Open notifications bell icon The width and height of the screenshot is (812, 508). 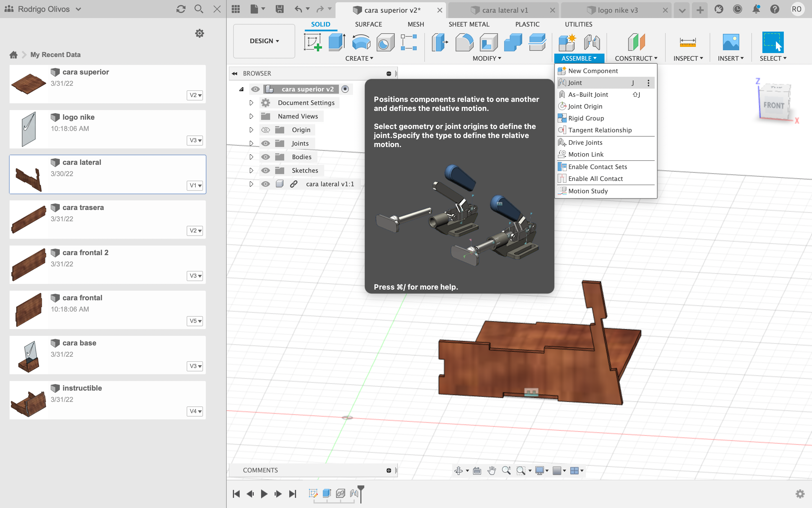coord(756,9)
